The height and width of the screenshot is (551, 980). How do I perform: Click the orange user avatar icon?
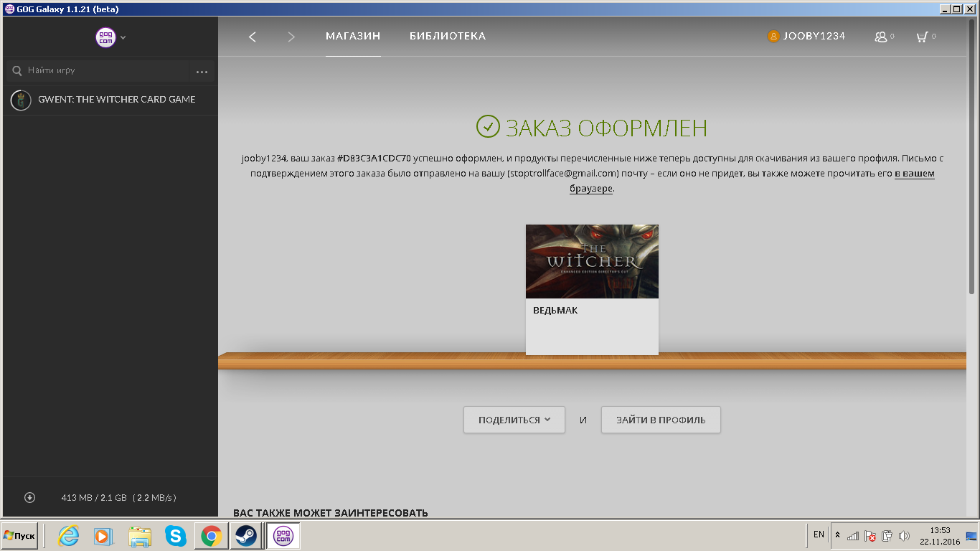pos(773,36)
